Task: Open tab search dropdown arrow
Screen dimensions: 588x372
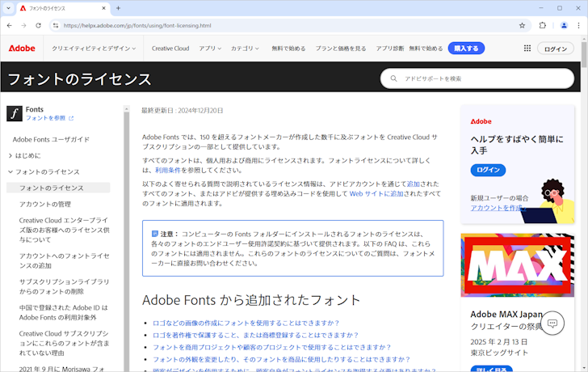Action: pyautogui.click(x=8, y=8)
